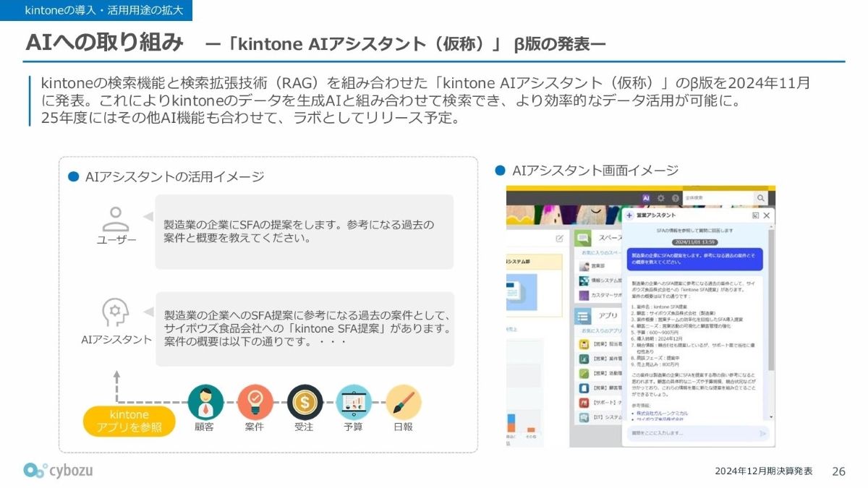Click the AIへの取り組み slide title

[x=104, y=43]
